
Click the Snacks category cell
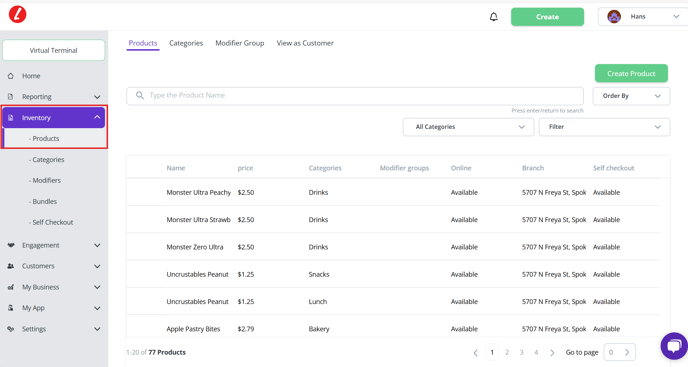pos(319,274)
